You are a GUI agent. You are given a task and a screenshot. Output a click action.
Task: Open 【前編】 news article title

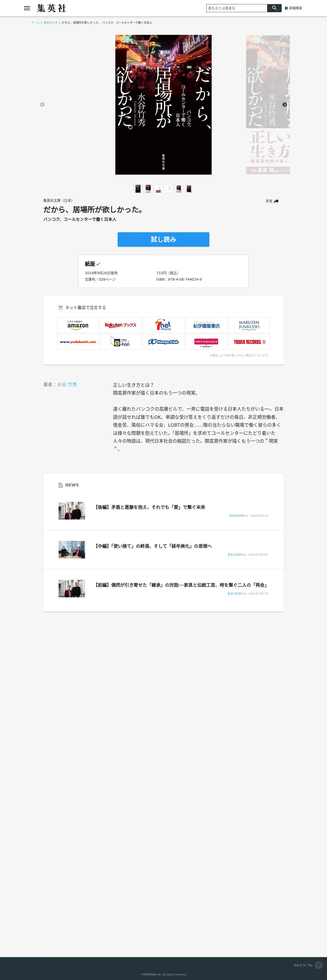181,585
